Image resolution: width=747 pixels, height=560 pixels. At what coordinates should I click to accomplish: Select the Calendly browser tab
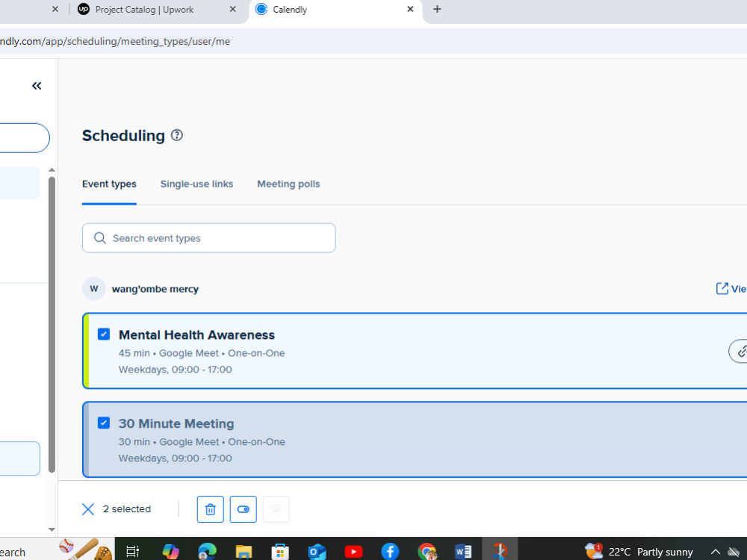[x=335, y=10]
